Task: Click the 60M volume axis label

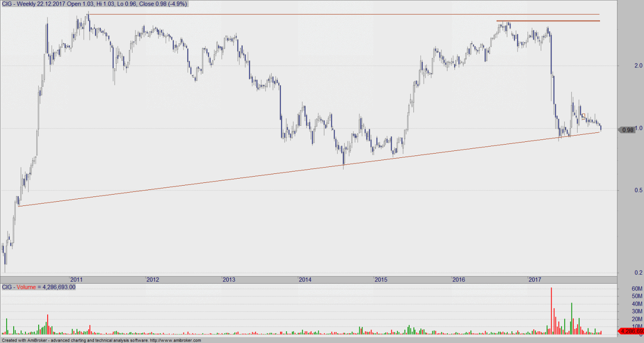Action: click(637, 289)
